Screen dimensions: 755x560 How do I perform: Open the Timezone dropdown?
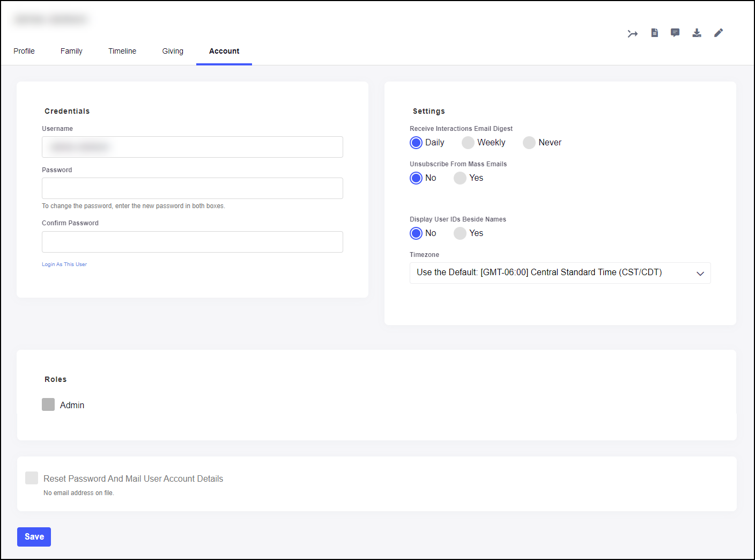(552, 273)
